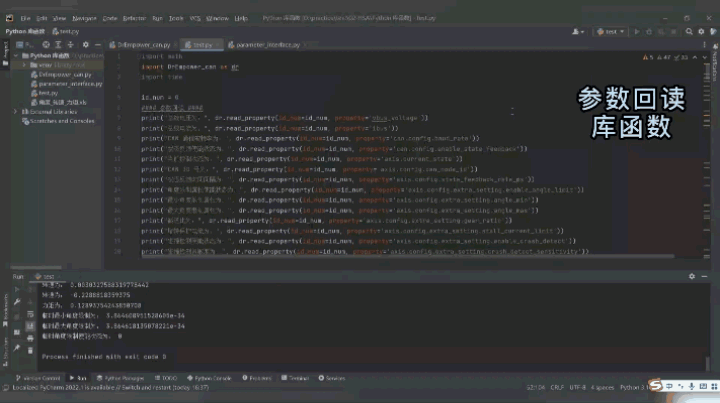Click the Run button in top toolbar
This screenshot has width=720, height=403.
637,32
